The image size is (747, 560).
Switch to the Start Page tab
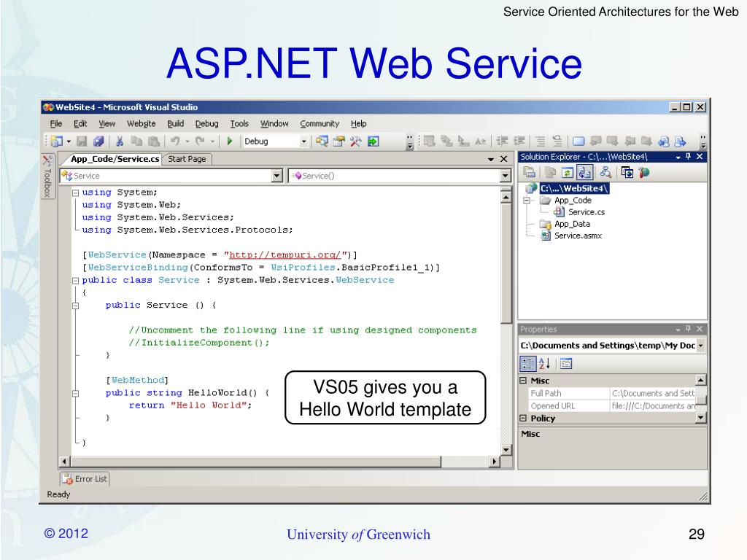pyautogui.click(x=187, y=159)
